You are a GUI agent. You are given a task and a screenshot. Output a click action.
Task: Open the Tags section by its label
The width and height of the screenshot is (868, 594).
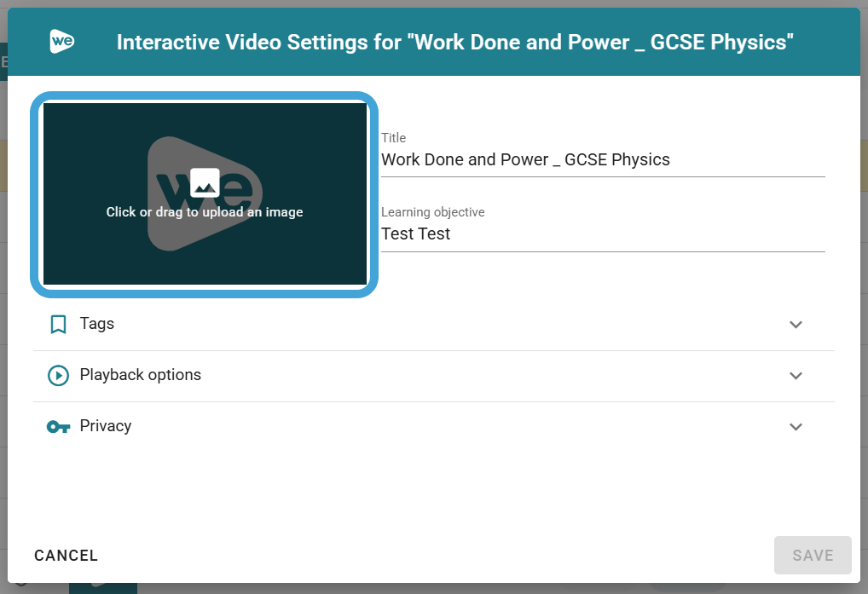click(97, 324)
